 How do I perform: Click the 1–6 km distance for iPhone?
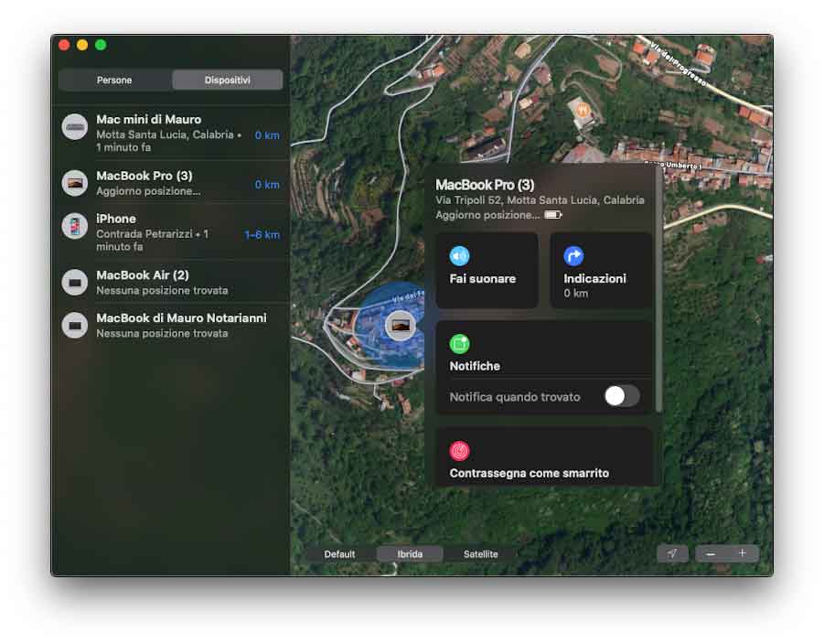(262, 234)
